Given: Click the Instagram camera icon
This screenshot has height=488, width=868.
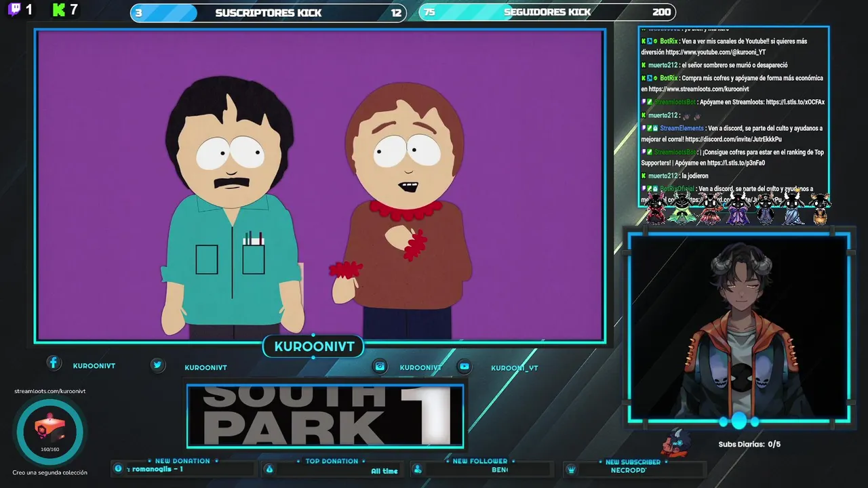Looking at the screenshot, I should (380, 366).
